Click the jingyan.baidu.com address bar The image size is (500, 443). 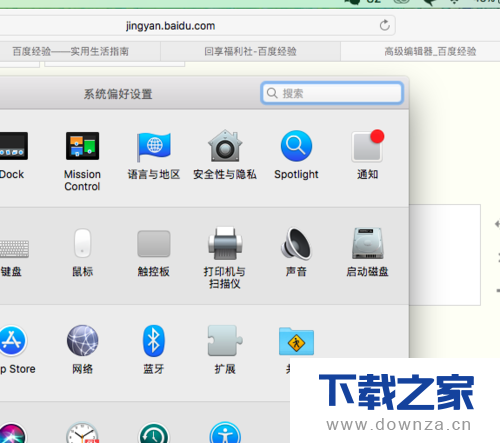tap(197, 26)
